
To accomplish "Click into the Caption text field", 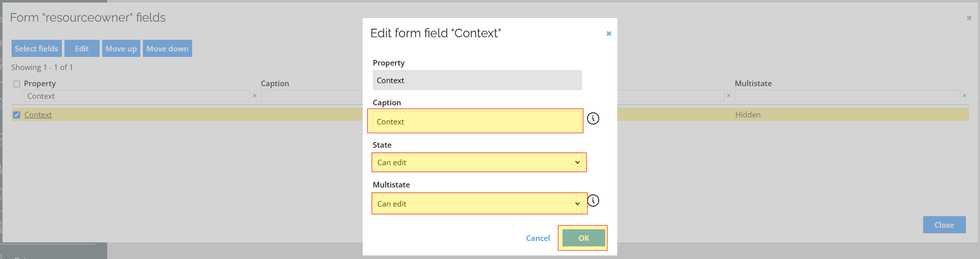I will (x=477, y=121).
